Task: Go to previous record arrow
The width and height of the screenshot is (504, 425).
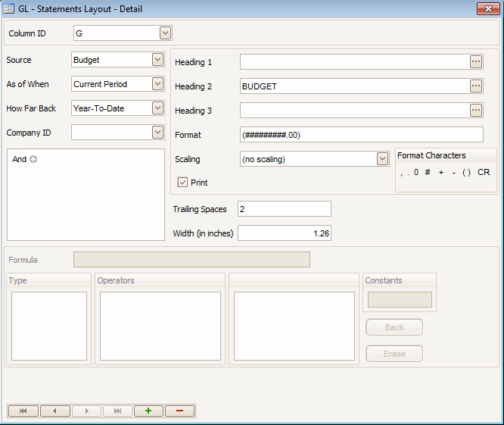Action: click(x=54, y=411)
